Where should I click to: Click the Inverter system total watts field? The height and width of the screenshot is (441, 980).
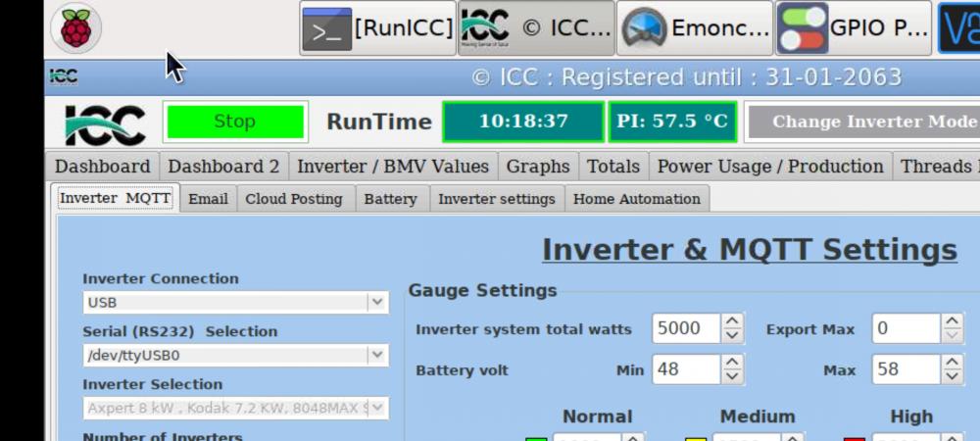[686, 328]
